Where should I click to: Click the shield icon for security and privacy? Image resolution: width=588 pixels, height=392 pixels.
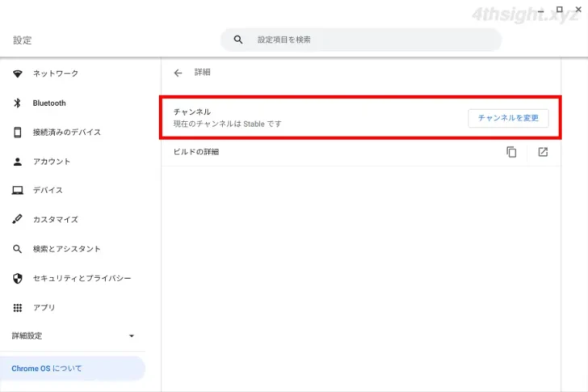coord(17,278)
